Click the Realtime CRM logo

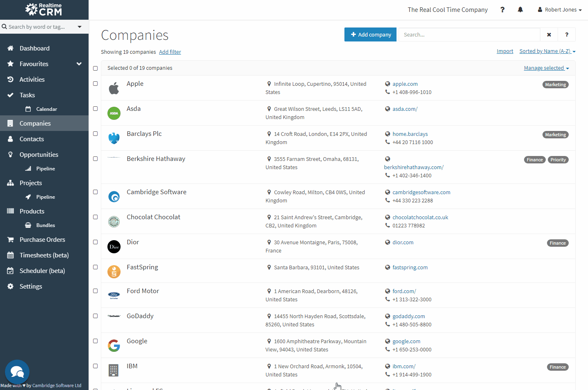coord(43,9)
